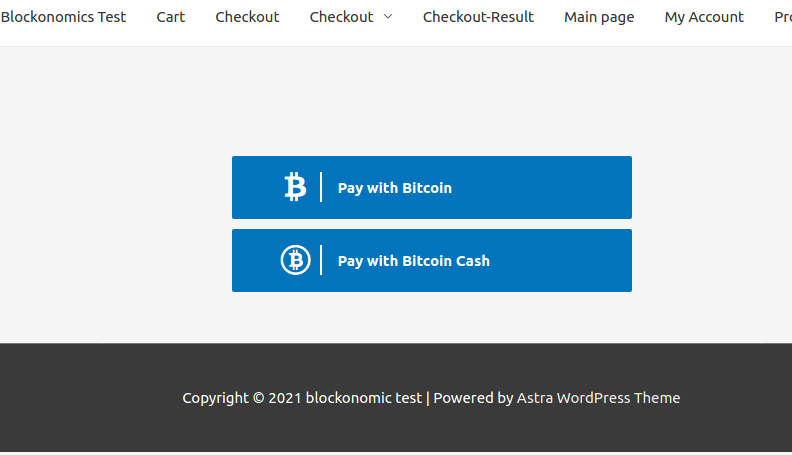This screenshot has height=455, width=792.
Task: Click the Blockonomics Test site title
Action: [63, 17]
